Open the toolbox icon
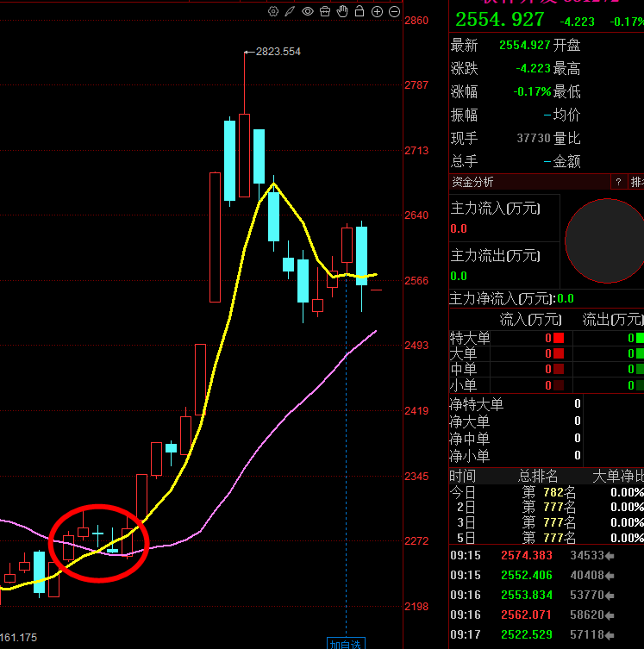Screen dimensions: 644x649 324,11
